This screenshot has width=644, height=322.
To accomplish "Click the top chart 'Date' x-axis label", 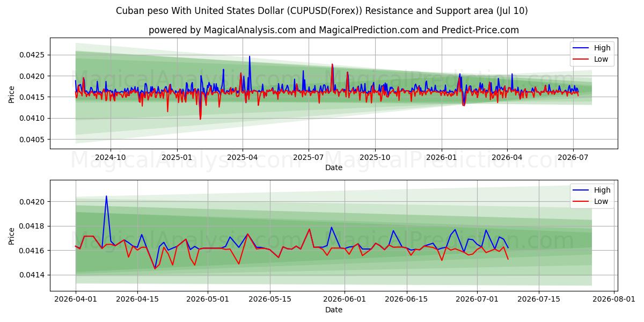I will point(334,167).
